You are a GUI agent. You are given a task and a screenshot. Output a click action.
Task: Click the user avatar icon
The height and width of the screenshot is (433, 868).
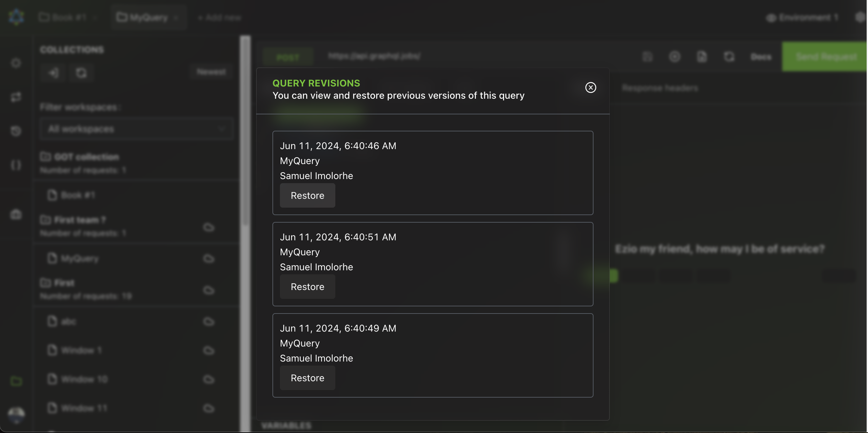click(x=16, y=415)
